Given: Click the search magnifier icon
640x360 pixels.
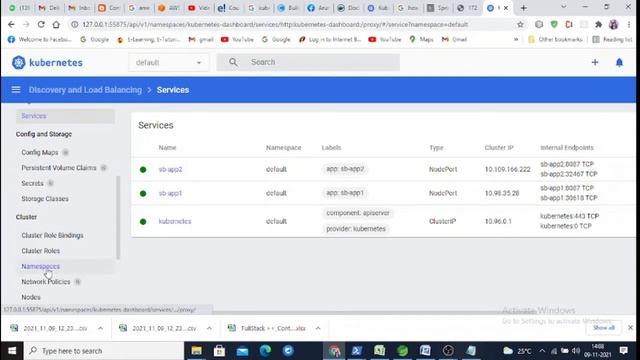Looking at the screenshot, I should point(233,62).
